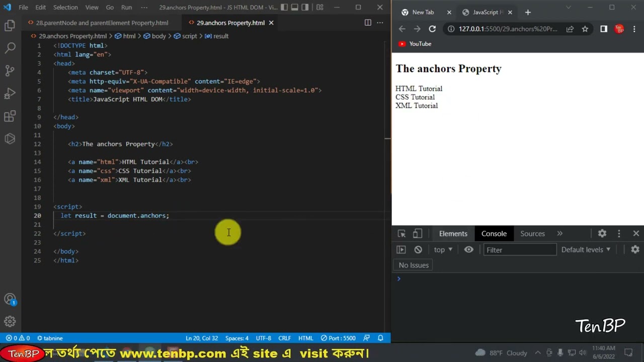Clear the console icon
The height and width of the screenshot is (362, 644).
pos(418,249)
